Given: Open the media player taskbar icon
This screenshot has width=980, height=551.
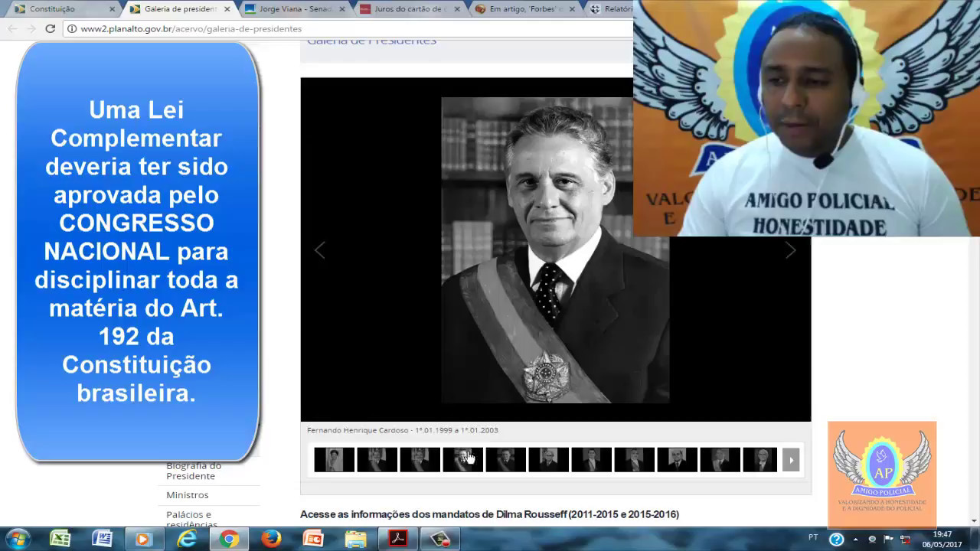Looking at the screenshot, I should point(143,539).
